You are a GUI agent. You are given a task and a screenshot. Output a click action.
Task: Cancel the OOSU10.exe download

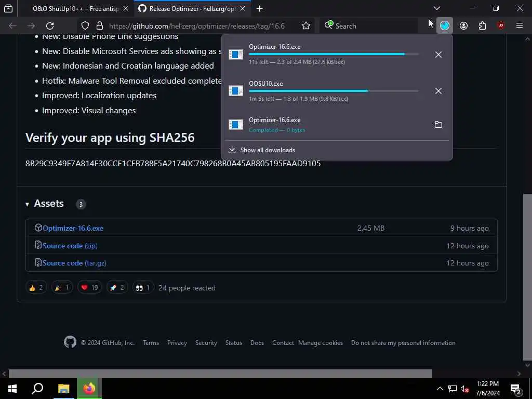[438, 91]
